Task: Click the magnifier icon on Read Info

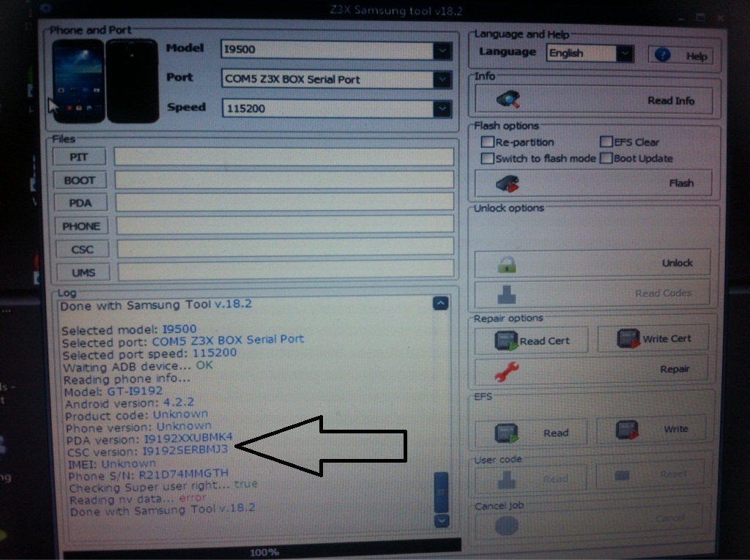Action: (508, 99)
